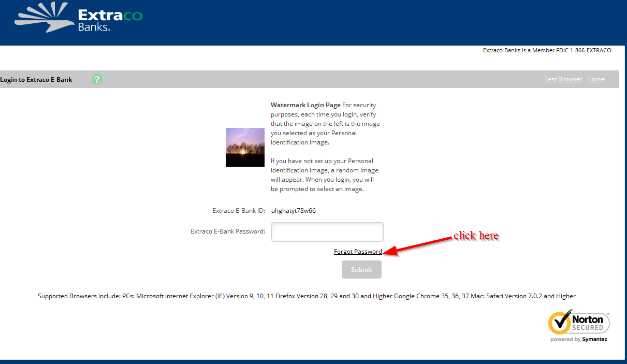627x364 pixels.
Task: Open the Test Browser link
Action: 563,79
